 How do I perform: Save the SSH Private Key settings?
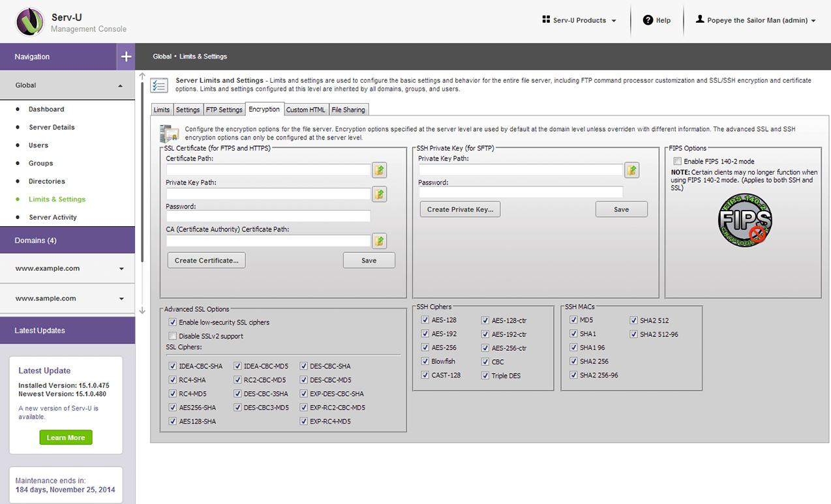[622, 209]
